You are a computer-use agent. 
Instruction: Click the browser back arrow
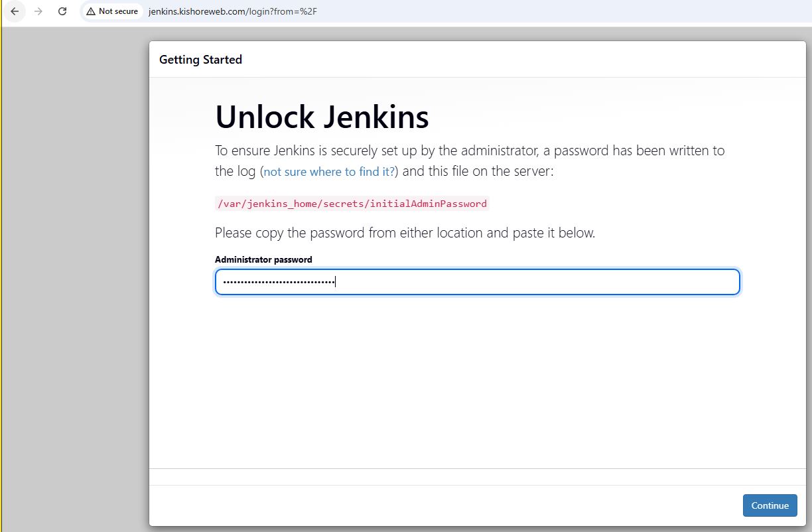click(15, 11)
